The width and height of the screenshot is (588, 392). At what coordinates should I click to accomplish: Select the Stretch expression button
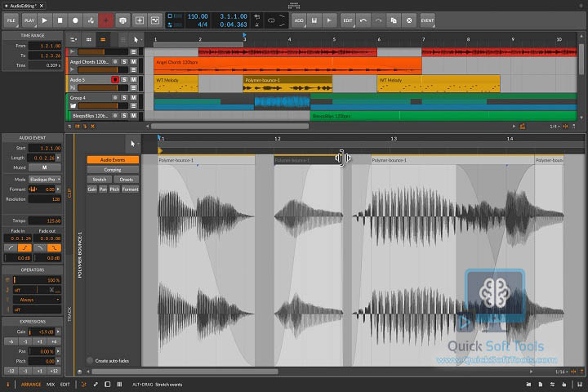[100, 180]
